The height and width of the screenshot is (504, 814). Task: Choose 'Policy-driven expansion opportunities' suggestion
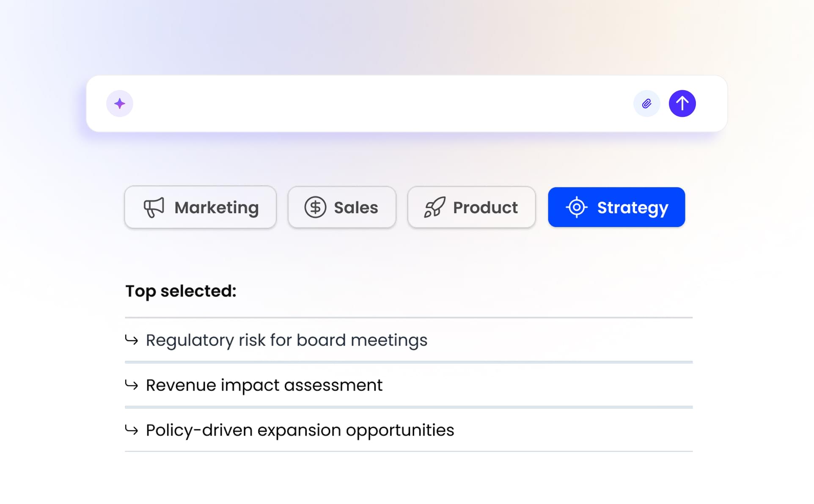pos(300,430)
